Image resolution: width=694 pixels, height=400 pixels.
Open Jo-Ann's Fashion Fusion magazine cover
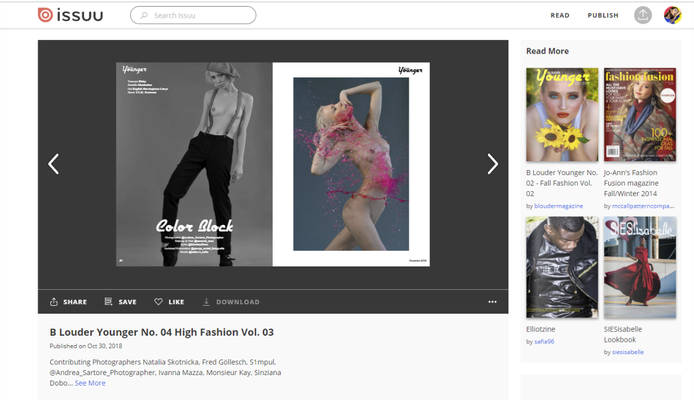[x=639, y=115]
